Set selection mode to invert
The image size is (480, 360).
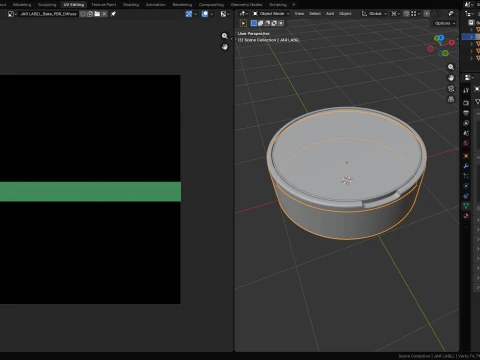[x=274, y=23]
